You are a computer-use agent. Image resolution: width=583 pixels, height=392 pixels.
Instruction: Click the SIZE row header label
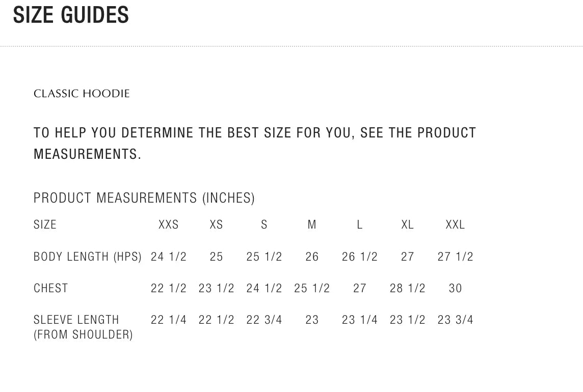[45, 225]
